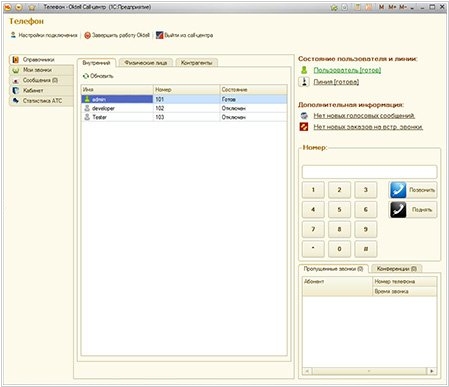Open history clock icon in title bar
The width and height of the screenshot is (449, 387).
pos(345,7)
